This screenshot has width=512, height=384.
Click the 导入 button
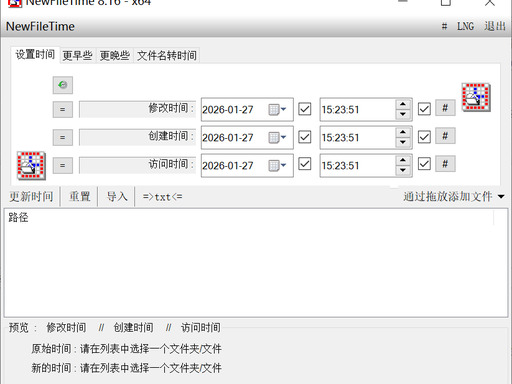pos(117,197)
